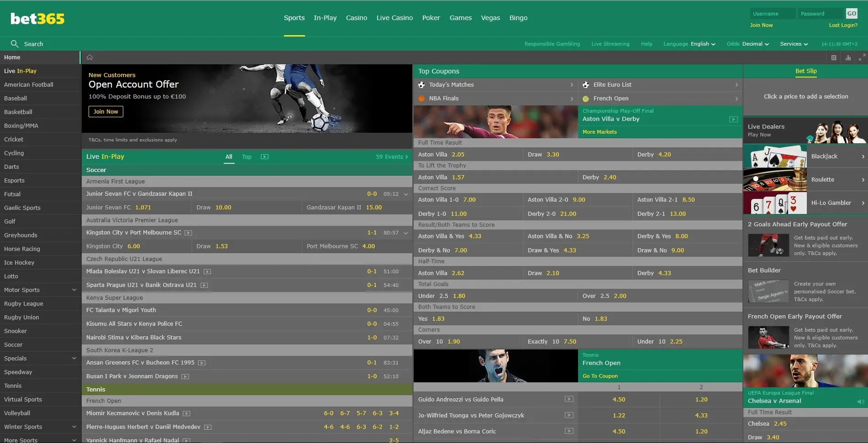Click the NBA Finals basketball icon
This screenshot has width=868, height=443.
(x=421, y=99)
